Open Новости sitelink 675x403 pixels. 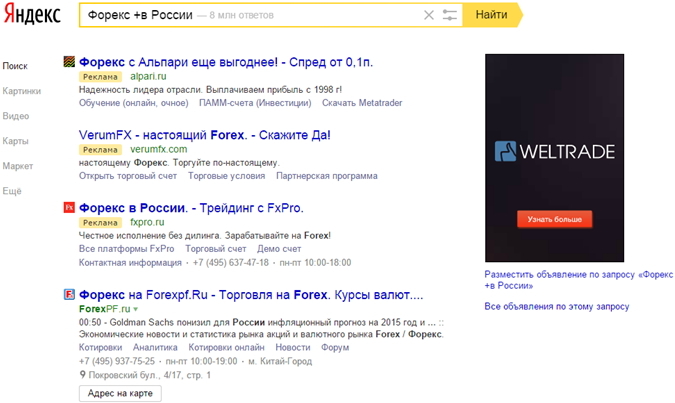tap(293, 347)
